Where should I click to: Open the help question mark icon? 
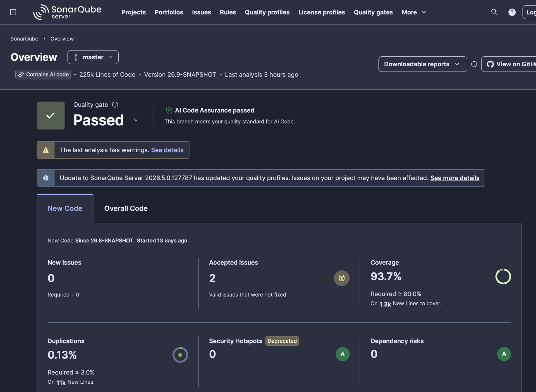[x=512, y=12]
